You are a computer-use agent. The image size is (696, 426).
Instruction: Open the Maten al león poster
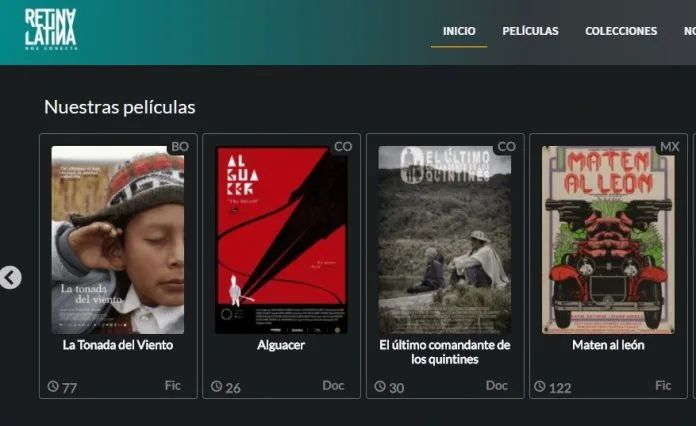(608, 240)
